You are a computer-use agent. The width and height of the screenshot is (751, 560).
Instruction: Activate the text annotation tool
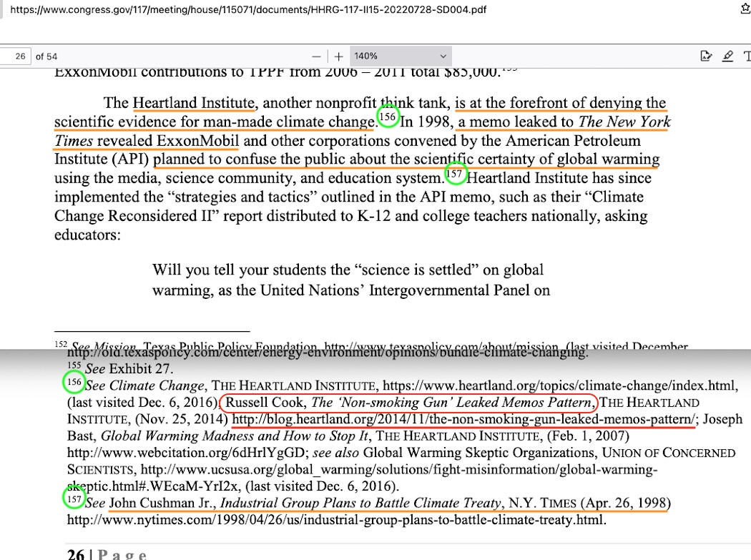pos(747,56)
